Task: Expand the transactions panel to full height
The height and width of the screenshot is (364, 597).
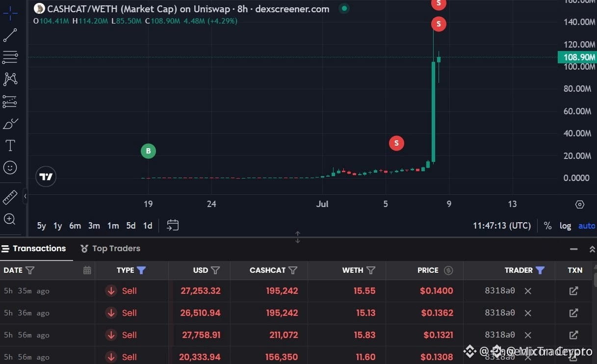Action: tap(592, 249)
